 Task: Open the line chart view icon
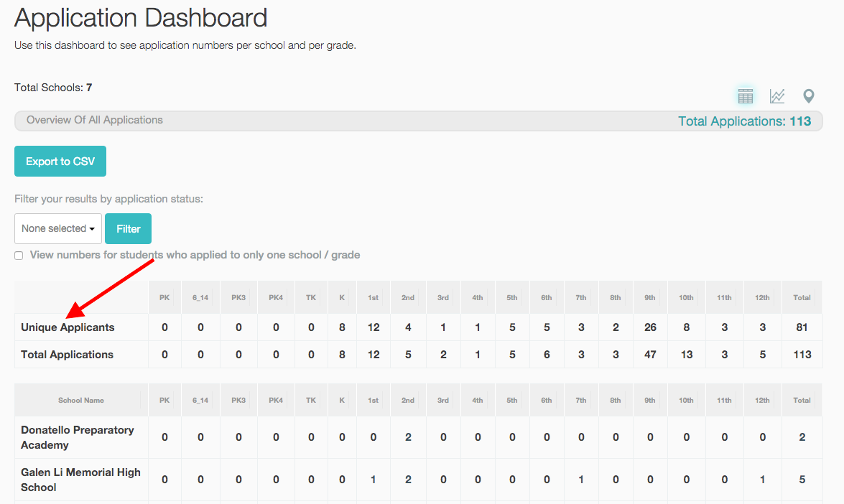(x=776, y=96)
